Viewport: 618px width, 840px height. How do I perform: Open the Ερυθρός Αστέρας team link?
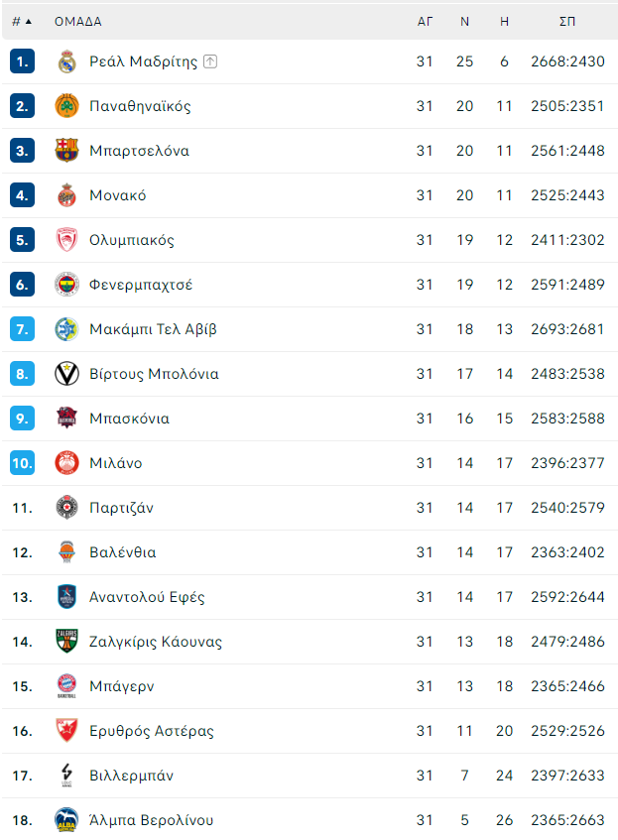click(x=151, y=731)
